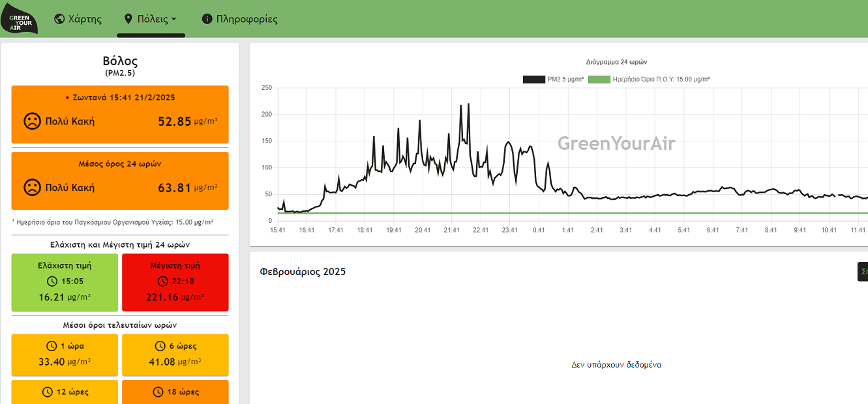This screenshot has height=404, width=868.
Task: Toggle the Ημερήσιο Όριο Π.Ο.Υ. legend series
Action: click(x=649, y=79)
